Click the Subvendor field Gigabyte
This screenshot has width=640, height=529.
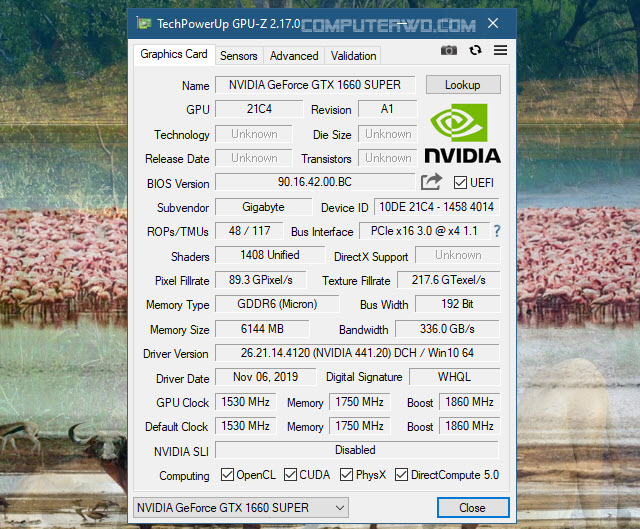click(x=264, y=207)
